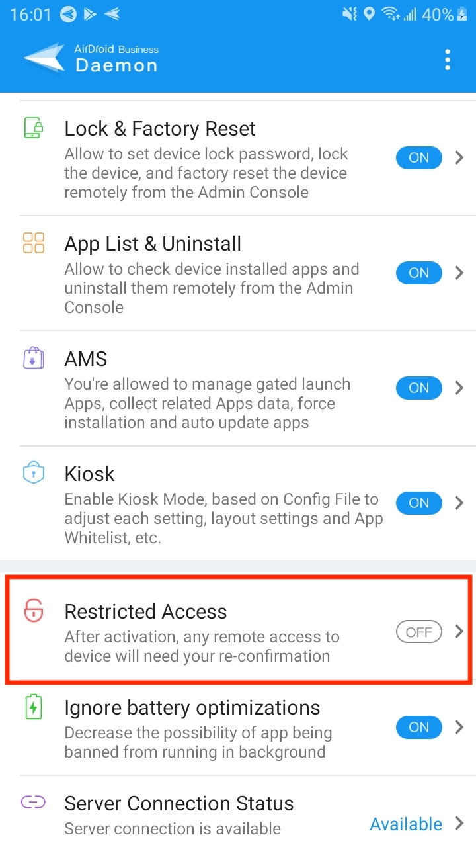This screenshot has width=476, height=868.
Task: Tap the red Restricted Access padlock icon
Action: point(34,611)
